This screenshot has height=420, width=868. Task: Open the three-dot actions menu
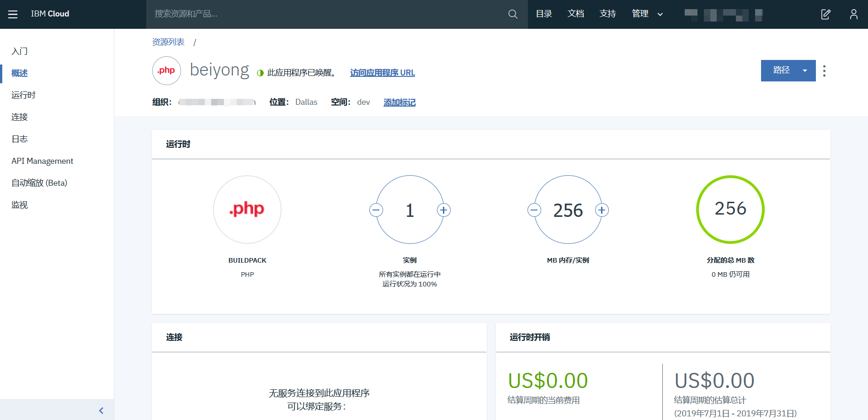(x=824, y=71)
